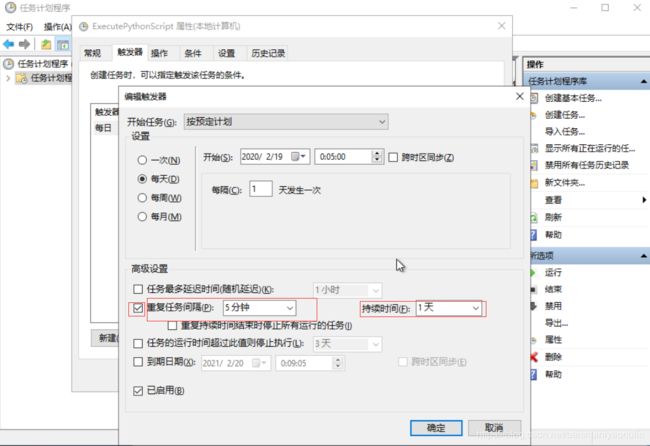The image size is (650, 446).
Task: Switch to the 条件 tab
Action: 193,53
